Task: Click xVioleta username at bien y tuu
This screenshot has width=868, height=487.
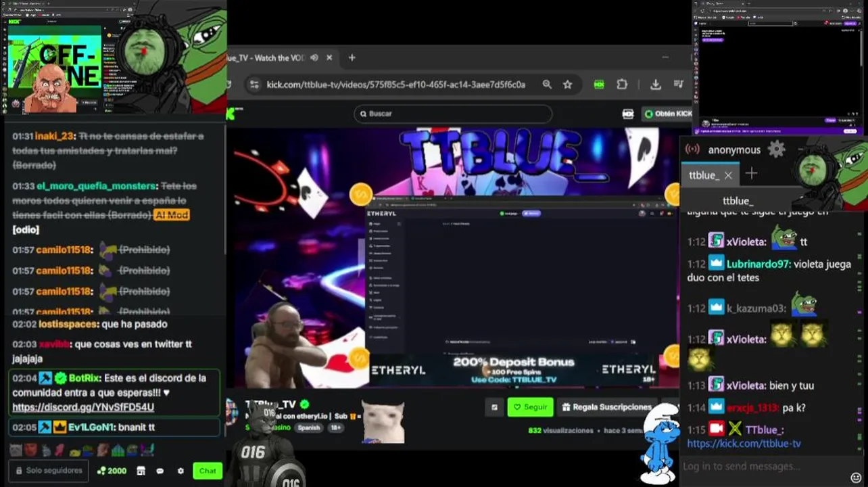Action: [x=746, y=386]
